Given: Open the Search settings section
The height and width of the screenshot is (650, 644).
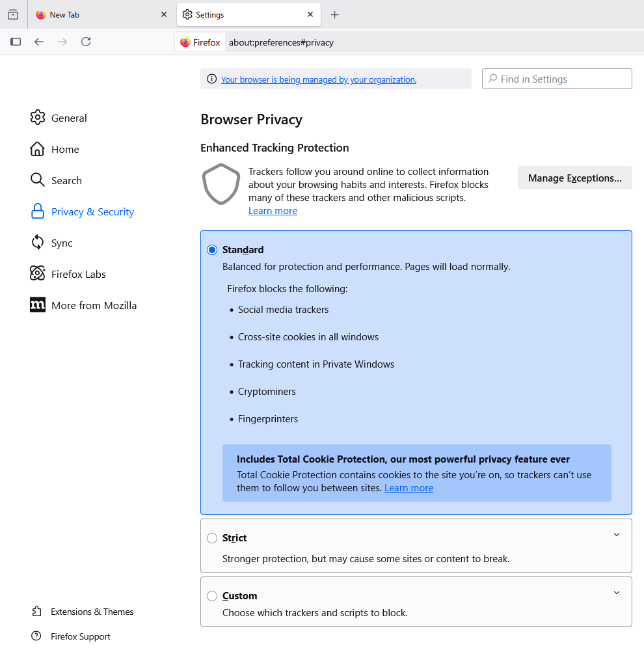Looking at the screenshot, I should [x=66, y=180].
